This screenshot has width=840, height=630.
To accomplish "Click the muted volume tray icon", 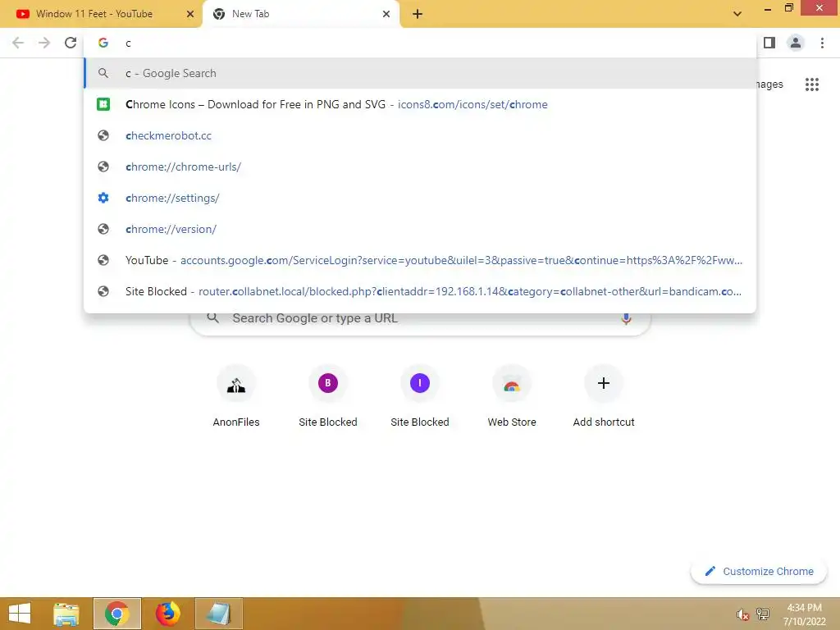I will (x=742, y=614).
